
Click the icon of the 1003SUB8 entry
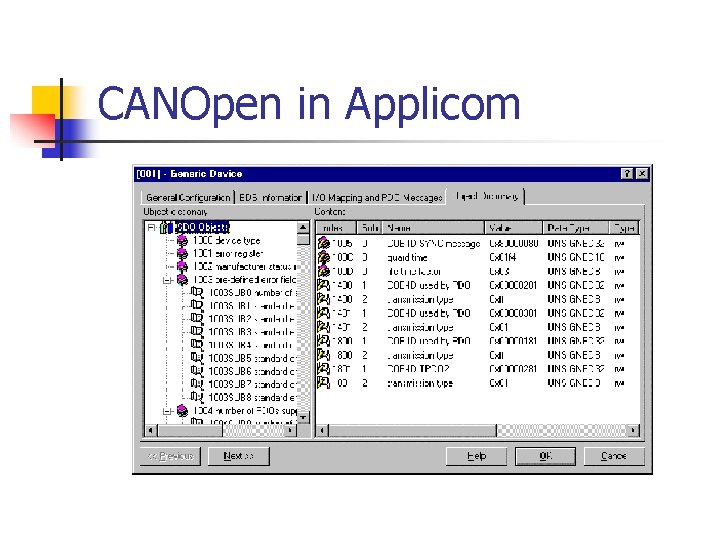[x=197, y=397]
